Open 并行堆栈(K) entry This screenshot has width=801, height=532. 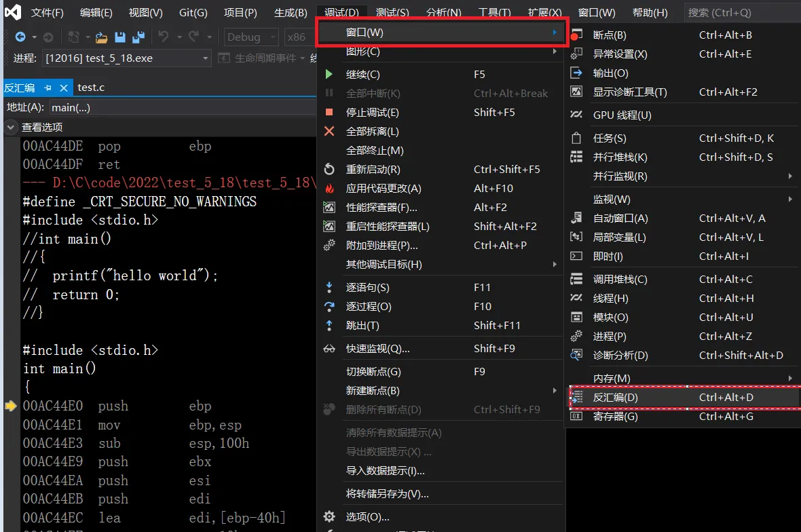[684, 157]
